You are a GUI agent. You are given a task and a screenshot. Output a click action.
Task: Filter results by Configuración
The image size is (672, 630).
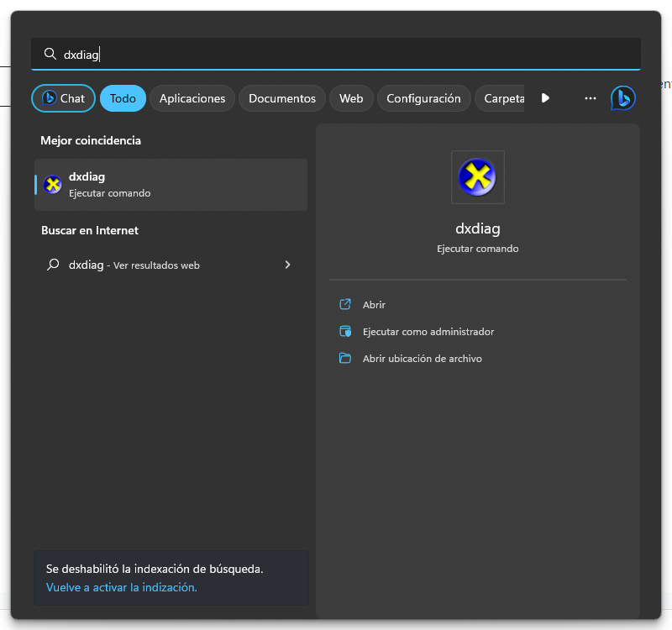click(x=423, y=98)
